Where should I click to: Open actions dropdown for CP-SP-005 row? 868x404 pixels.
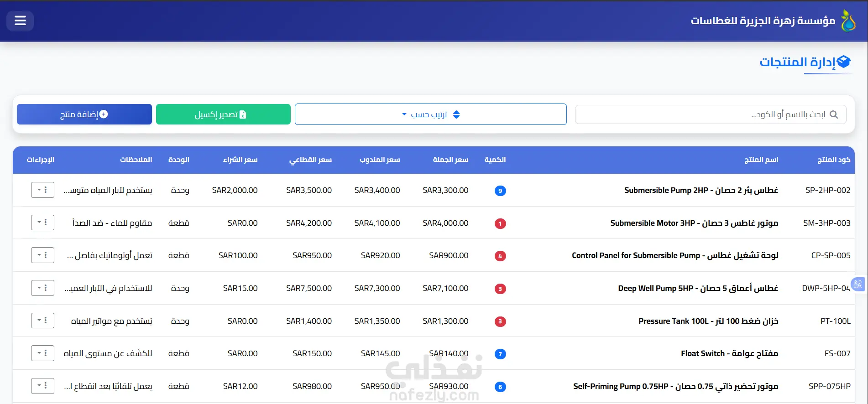(x=42, y=255)
